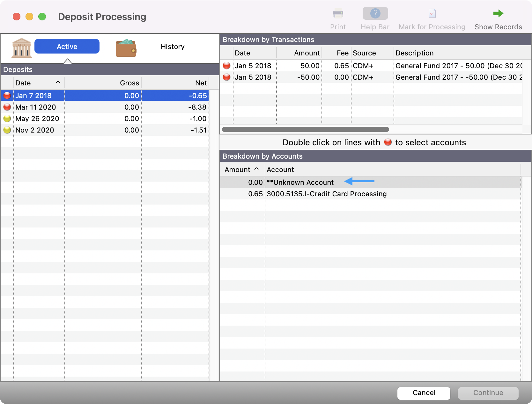Select the **Unknown Account row
This screenshot has height=404, width=532.
tap(300, 182)
